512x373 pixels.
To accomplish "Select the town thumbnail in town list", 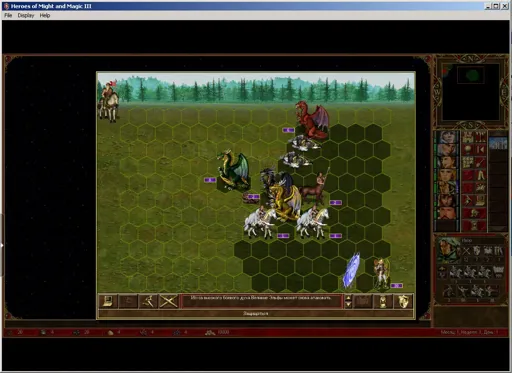I will click(x=498, y=143).
